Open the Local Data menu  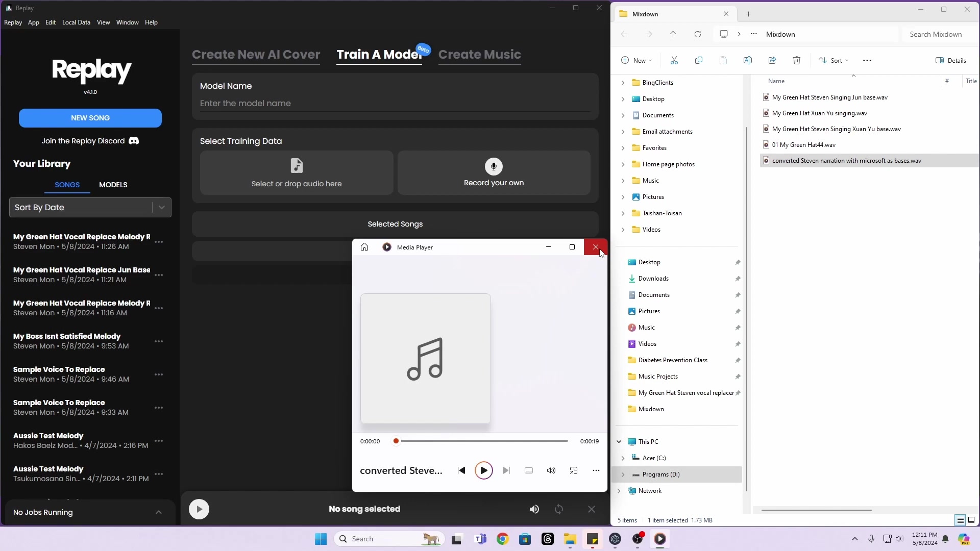click(76, 22)
